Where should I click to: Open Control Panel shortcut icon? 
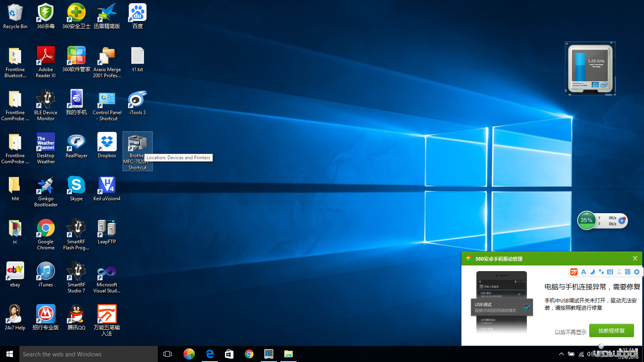pos(107,105)
